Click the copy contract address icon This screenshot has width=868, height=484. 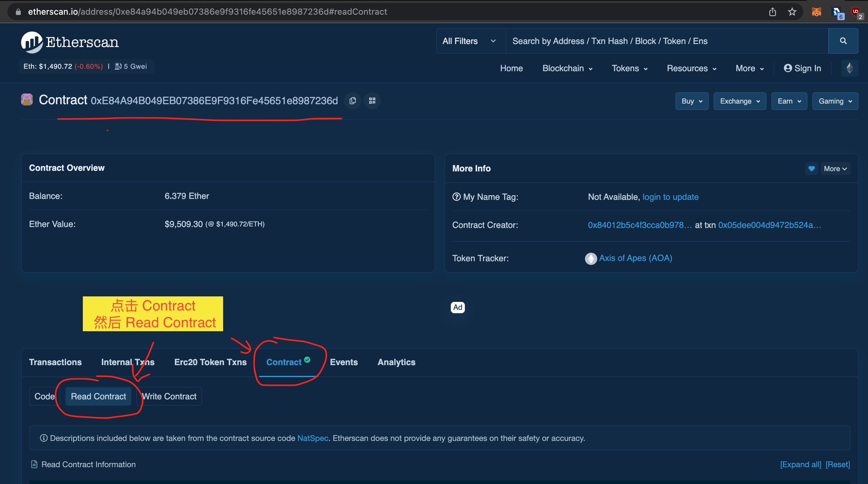[x=352, y=100]
